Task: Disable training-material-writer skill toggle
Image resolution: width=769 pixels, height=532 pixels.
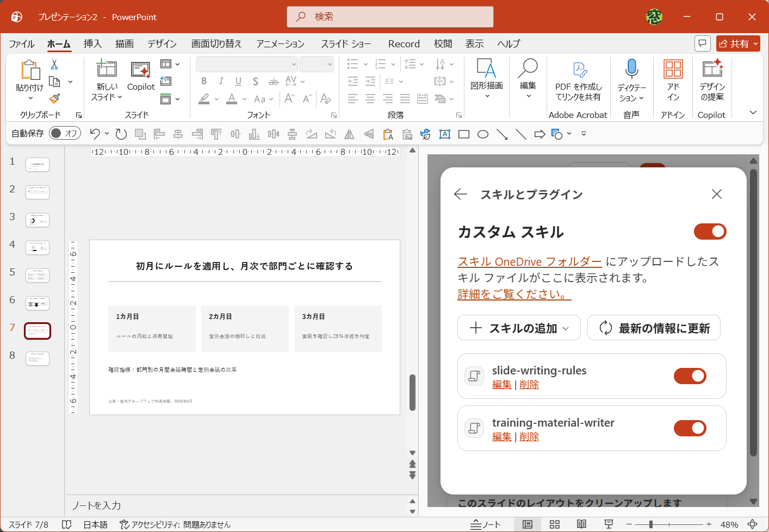Action: pos(690,428)
